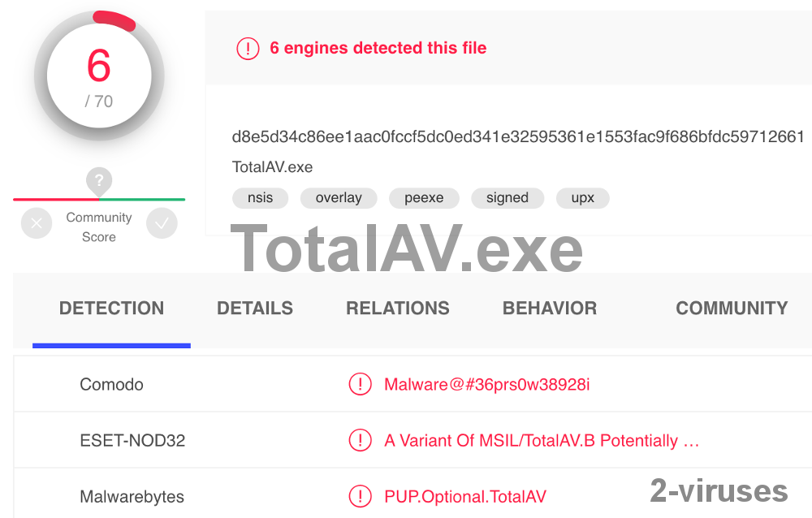Click the warning icon beside "6 engines detected this file"

(x=248, y=49)
